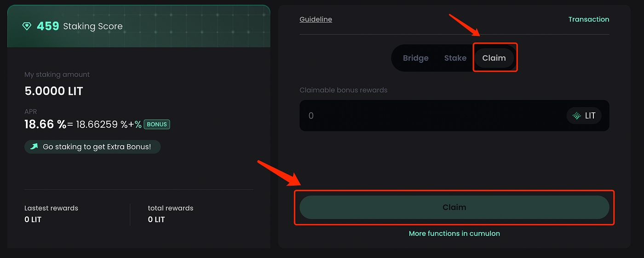This screenshot has width=644, height=258.
Task: Click Go staking to get Extra Bonus
Action: pos(97,147)
